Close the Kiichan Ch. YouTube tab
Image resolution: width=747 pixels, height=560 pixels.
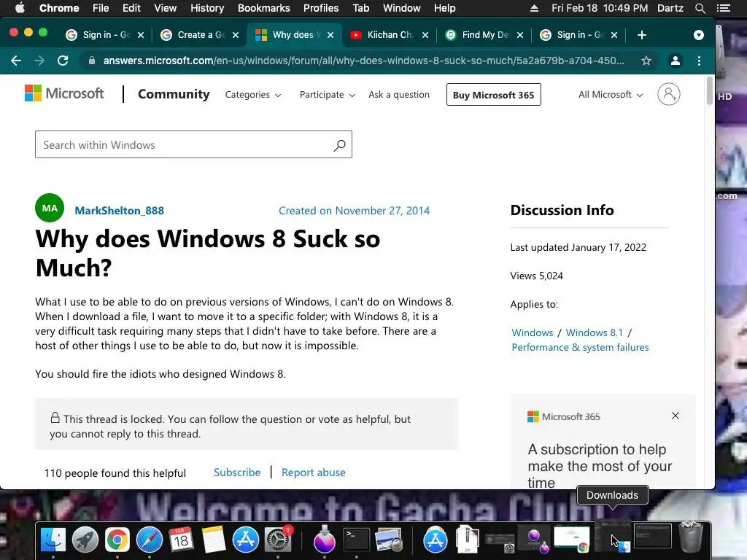tap(425, 35)
